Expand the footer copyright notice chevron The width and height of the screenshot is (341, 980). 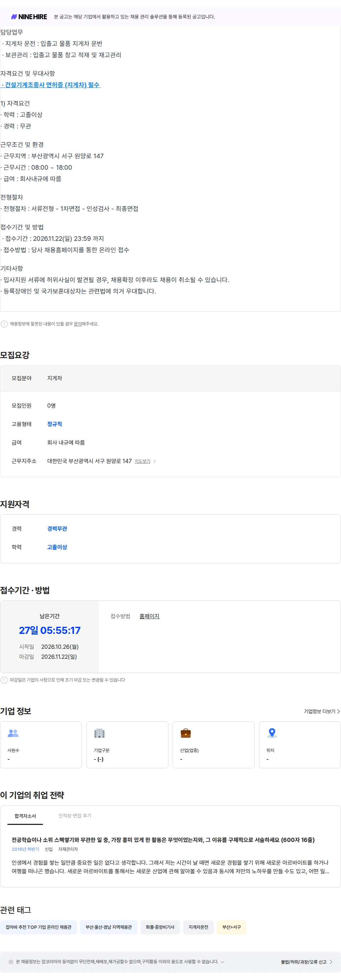click(222, 962)
